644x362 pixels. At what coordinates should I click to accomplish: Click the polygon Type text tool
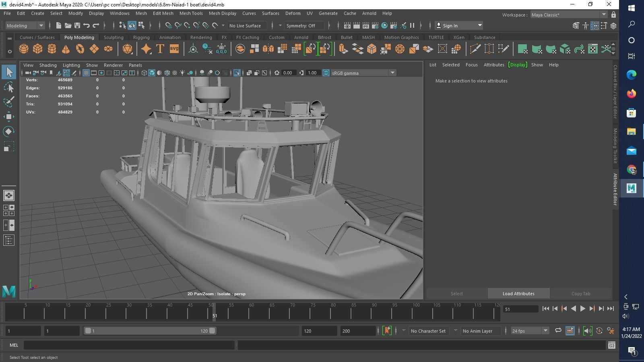point(160,49)
